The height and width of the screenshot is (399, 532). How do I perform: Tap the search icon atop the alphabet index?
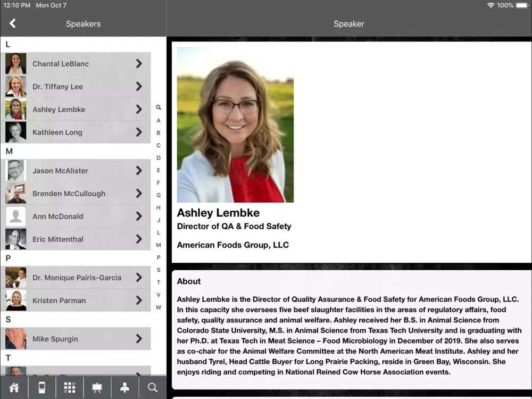(159, 107)
